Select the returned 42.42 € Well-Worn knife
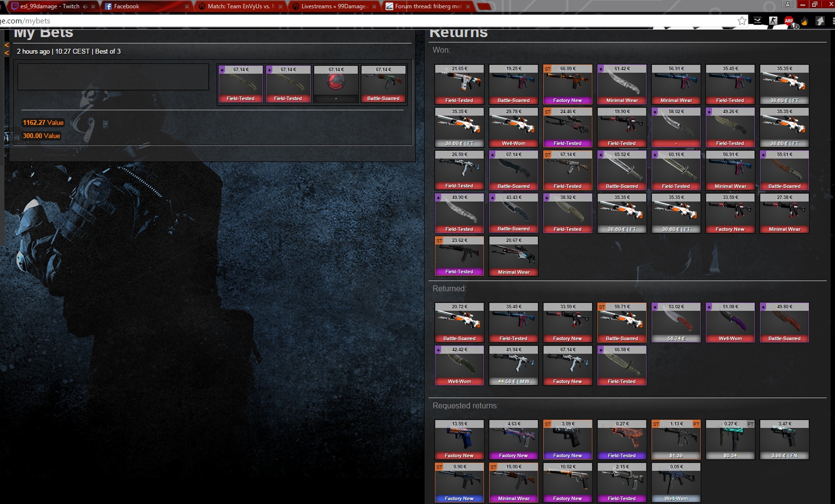The image size is (835, 504). coord(459,365)
